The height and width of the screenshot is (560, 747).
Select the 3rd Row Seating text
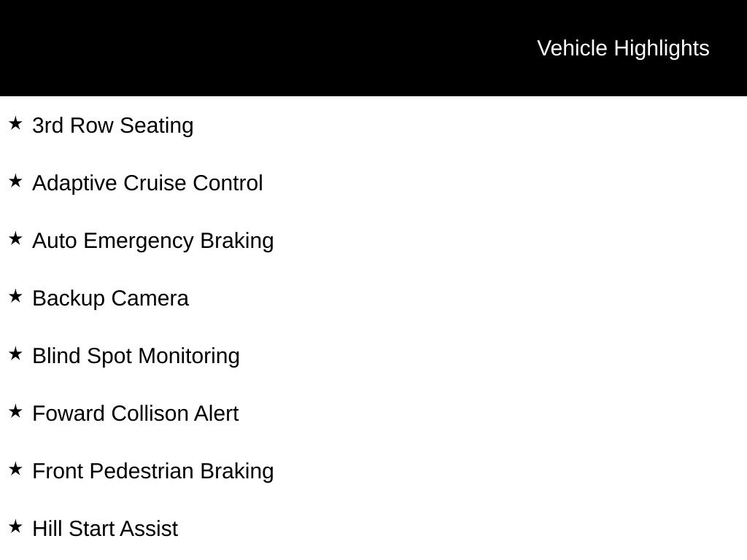[x=113, y=125]
